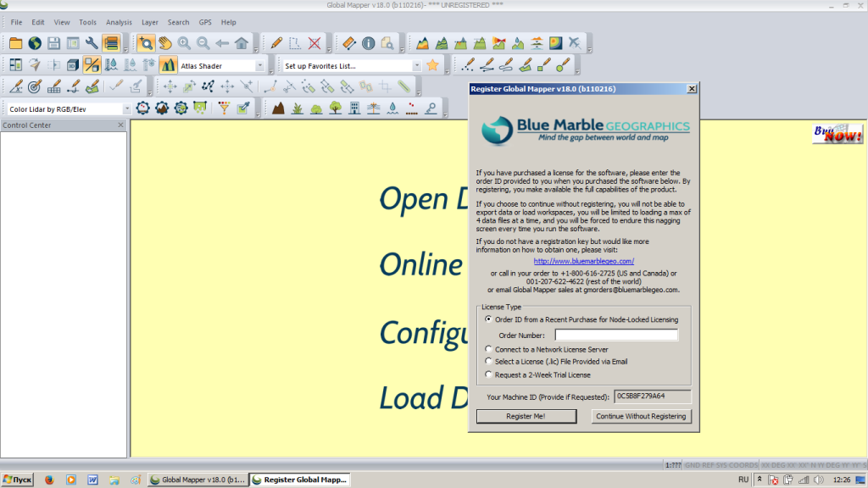Open the bluemarblegeo.com link
This screenshot has height=488, width=868.
[584, 261]
